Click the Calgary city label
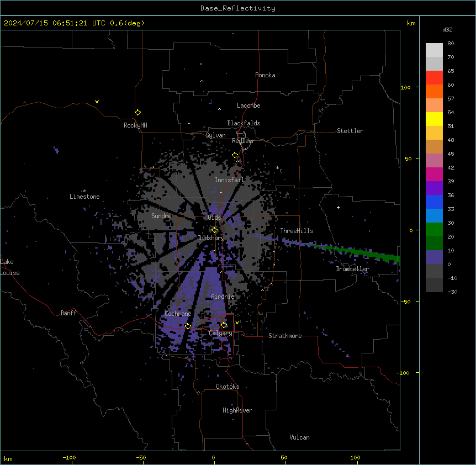476x465 pixels. coord(221,333)
